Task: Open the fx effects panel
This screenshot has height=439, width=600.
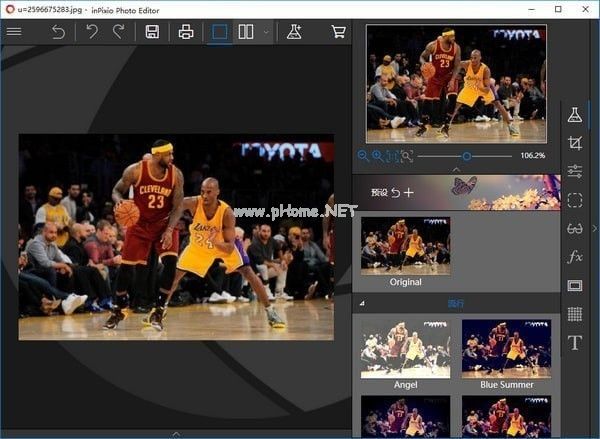Action: click(574, 257)
